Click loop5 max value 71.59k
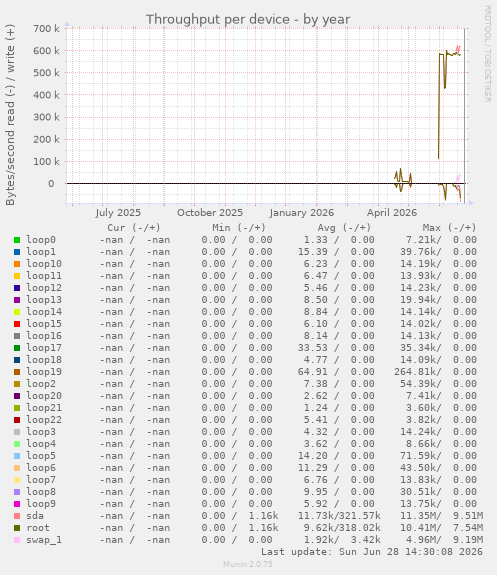 click(x=421, y=456)
